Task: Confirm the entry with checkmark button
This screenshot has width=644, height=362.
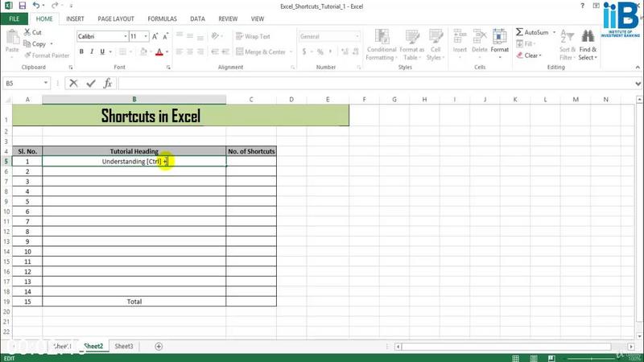Action: click(x=91, y=84)
